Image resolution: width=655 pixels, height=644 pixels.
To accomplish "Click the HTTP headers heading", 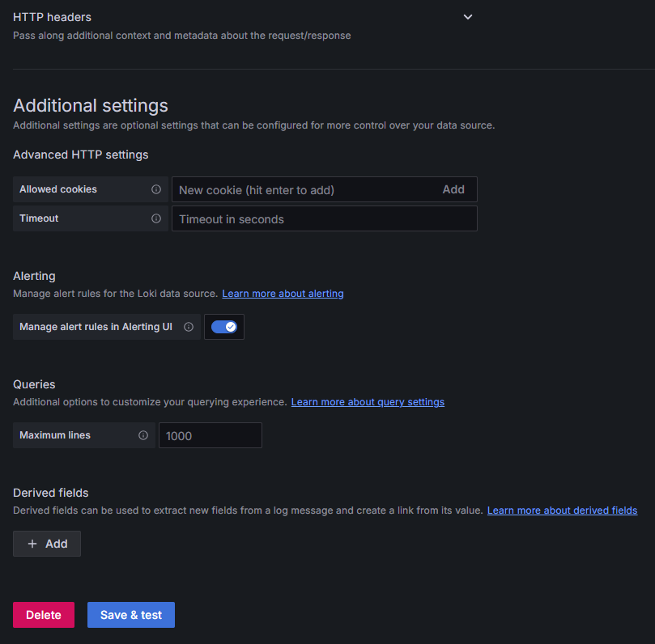I will click(52, 17).
